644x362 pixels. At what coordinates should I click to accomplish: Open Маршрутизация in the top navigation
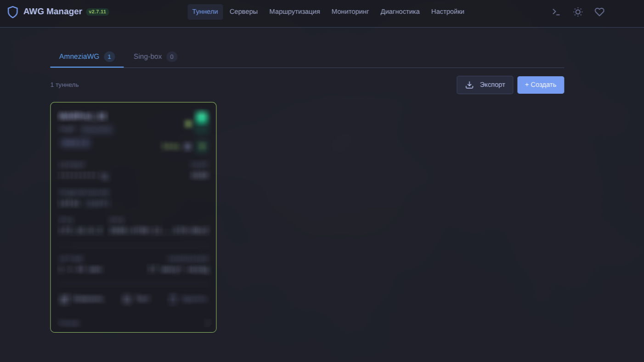[x=294, y=12]
